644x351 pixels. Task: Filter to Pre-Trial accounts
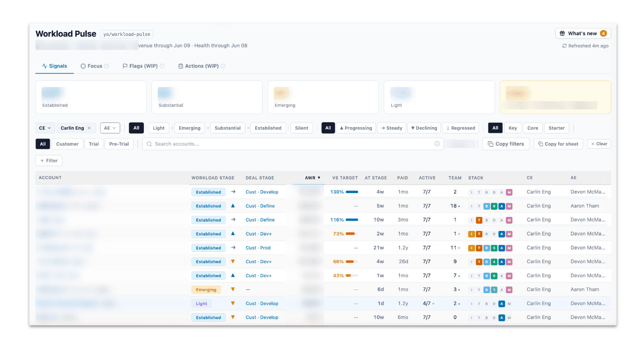point(119,144)
